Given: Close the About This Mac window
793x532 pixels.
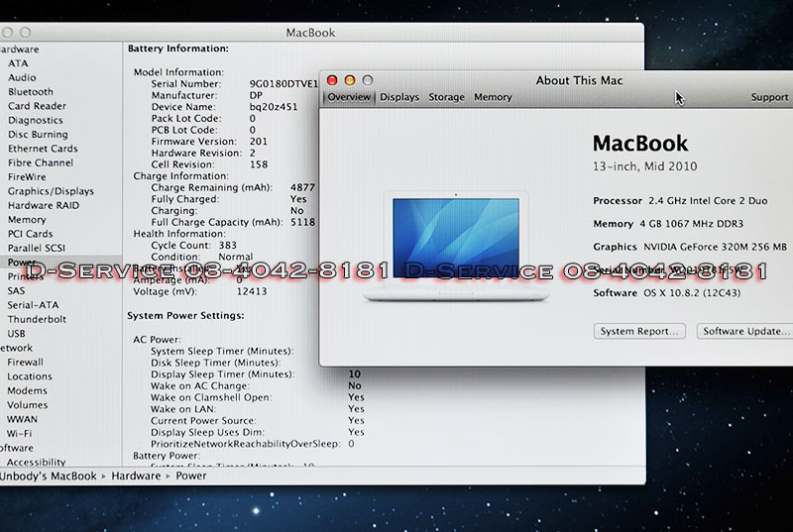Looking at the screenshot, I should [332, 80].
